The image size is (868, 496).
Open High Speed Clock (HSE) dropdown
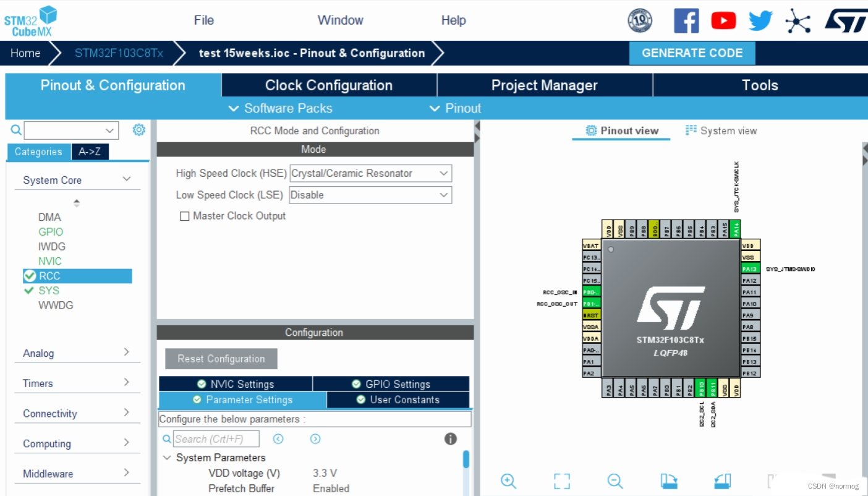click(x=370, y=173)
